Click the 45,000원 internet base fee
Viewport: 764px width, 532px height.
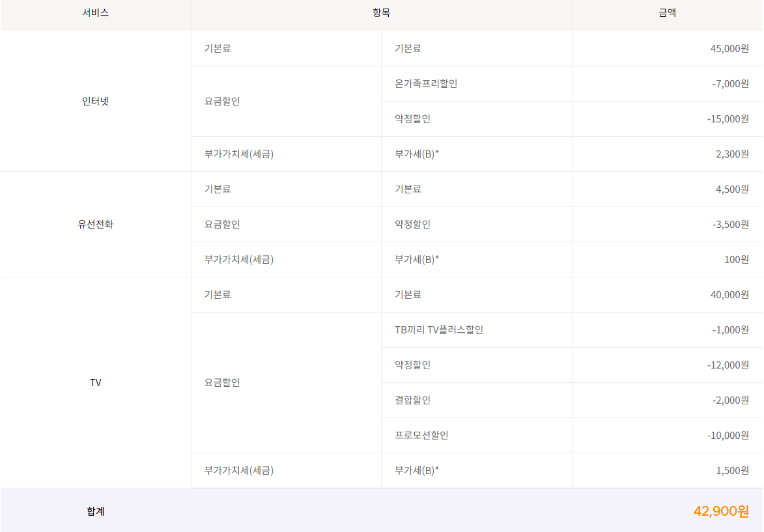point(729,49)
